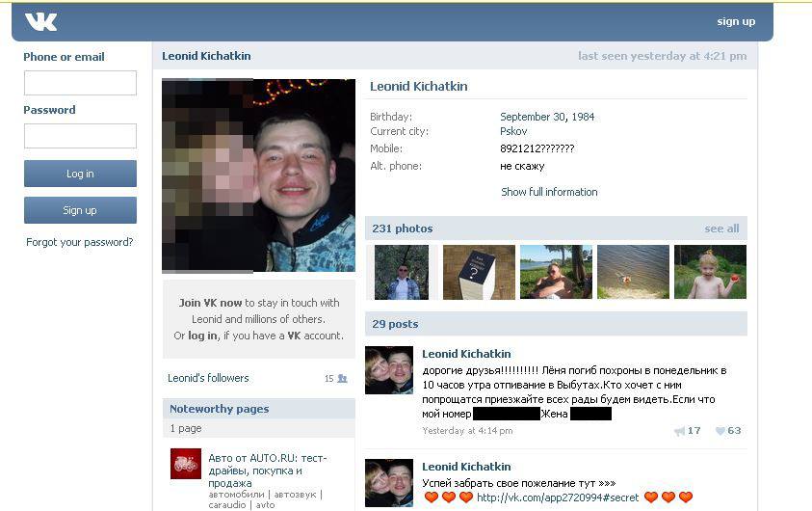
Task: Focus the Password input field
Action: 80,136
